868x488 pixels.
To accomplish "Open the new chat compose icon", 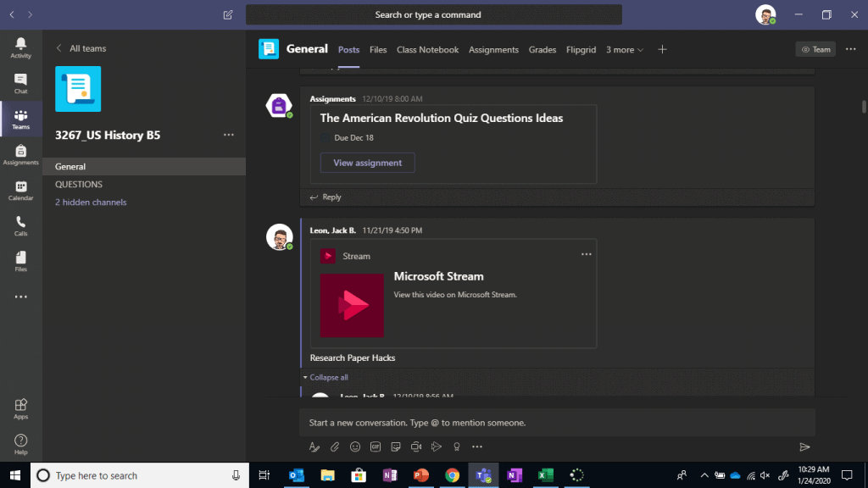I will (x=227, y=14).
